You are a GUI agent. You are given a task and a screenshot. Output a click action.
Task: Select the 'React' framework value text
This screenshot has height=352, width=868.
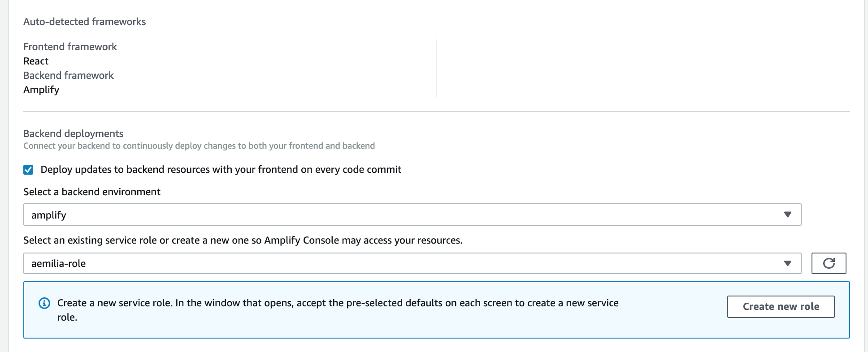[36, 61]
